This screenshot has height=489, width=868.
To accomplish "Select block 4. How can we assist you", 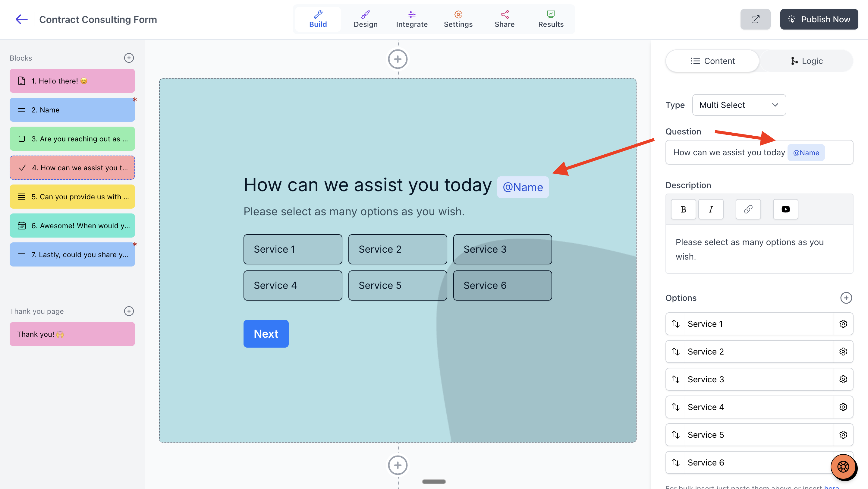I will (x=72, y=168).
